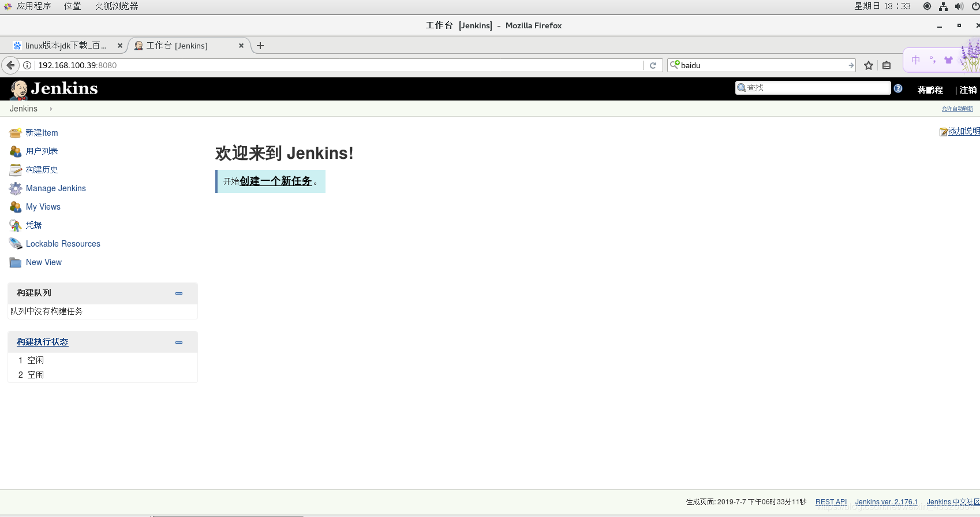Viewport: 980px width, 517px height.
Task: Click the clock 星期日 18:33
Action: 882,6
